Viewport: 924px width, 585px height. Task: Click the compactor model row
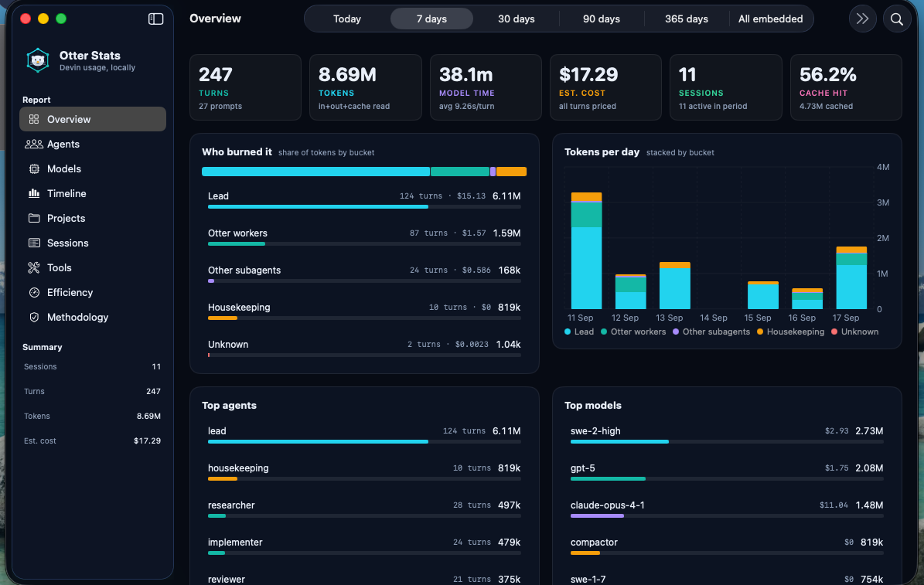point(727,546)
